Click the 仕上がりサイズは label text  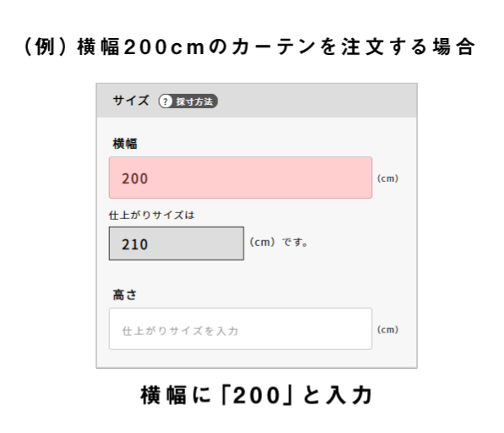coord(151,215)
